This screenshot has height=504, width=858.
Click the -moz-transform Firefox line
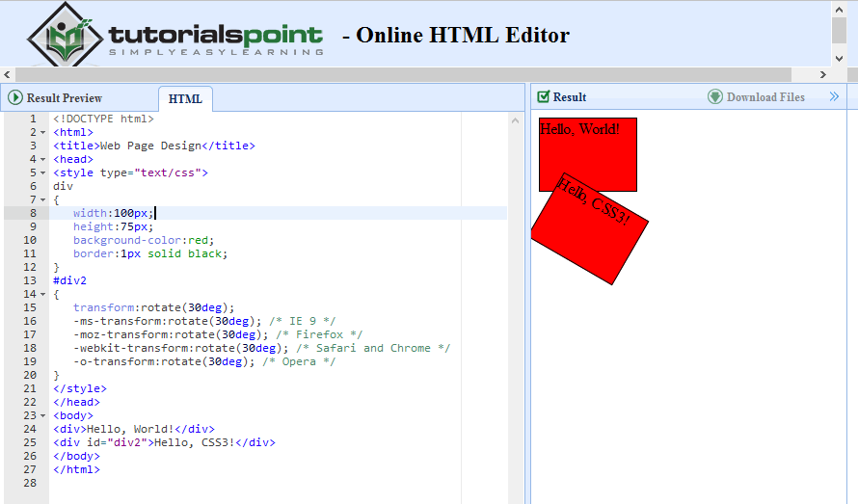218,334
